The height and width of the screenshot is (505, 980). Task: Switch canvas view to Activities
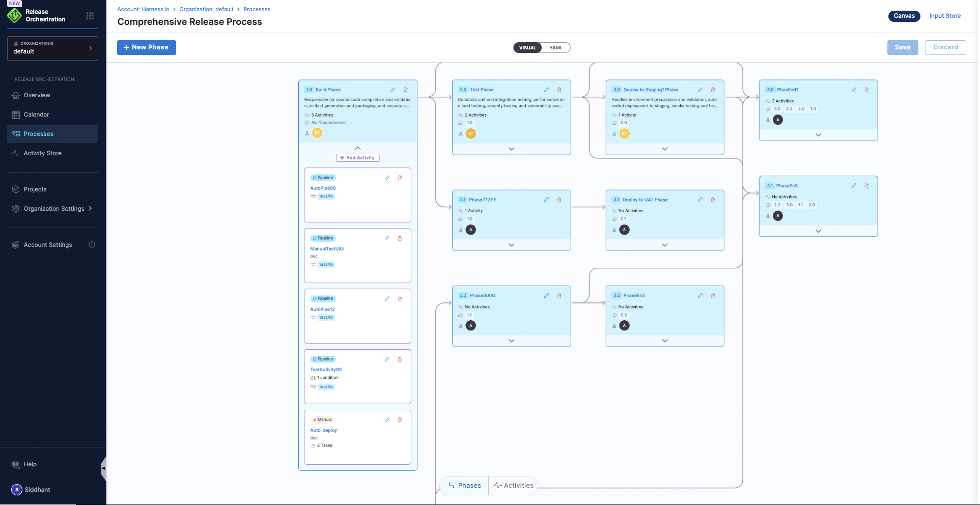pyautogui.click(x=513, y=486)
